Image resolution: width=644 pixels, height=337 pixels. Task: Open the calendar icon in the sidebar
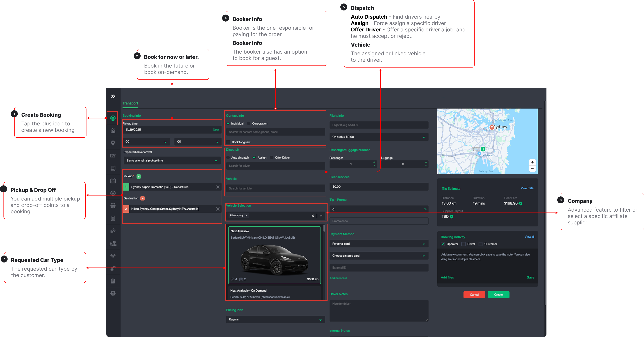point(113,181)
